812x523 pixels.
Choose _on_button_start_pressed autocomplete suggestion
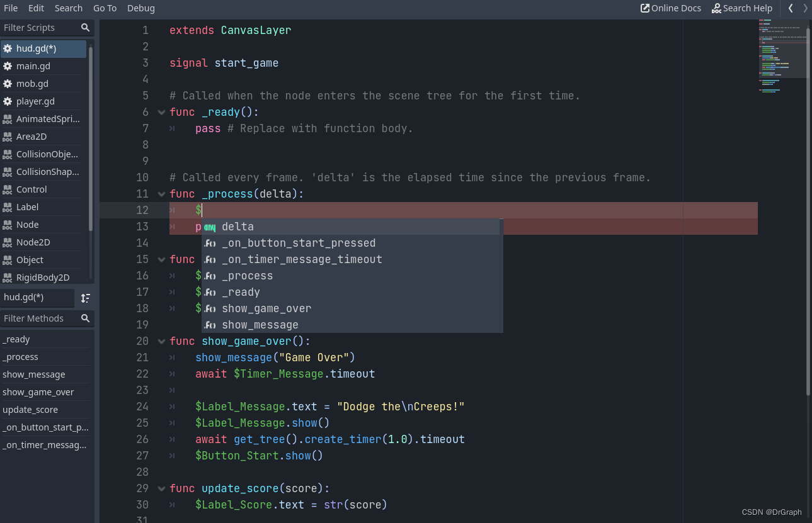click(x=351, y=243)
